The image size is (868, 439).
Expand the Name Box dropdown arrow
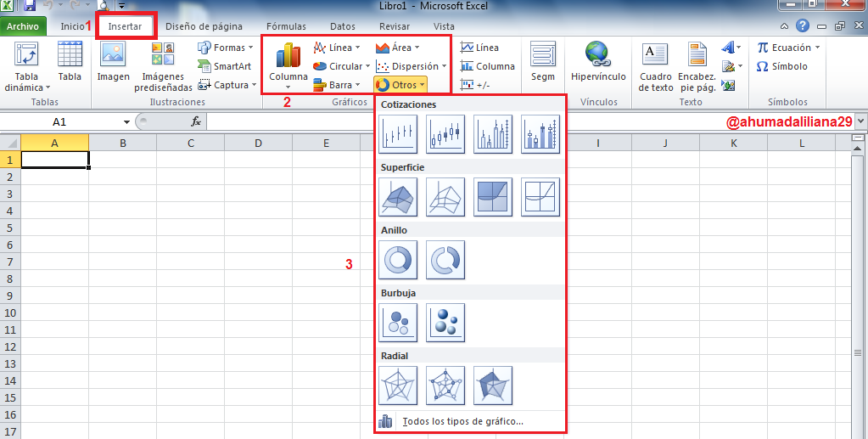pos(126,122)
